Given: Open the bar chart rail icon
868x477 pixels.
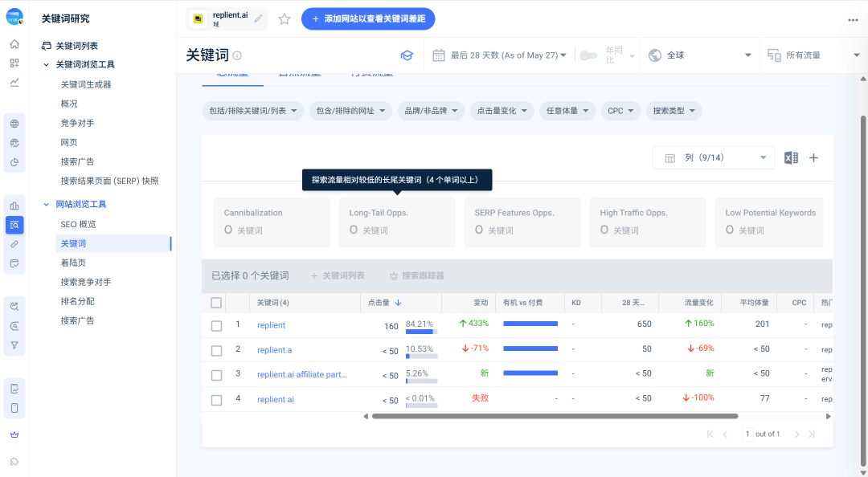Looking at the screenshot, I should coord(14,206).
